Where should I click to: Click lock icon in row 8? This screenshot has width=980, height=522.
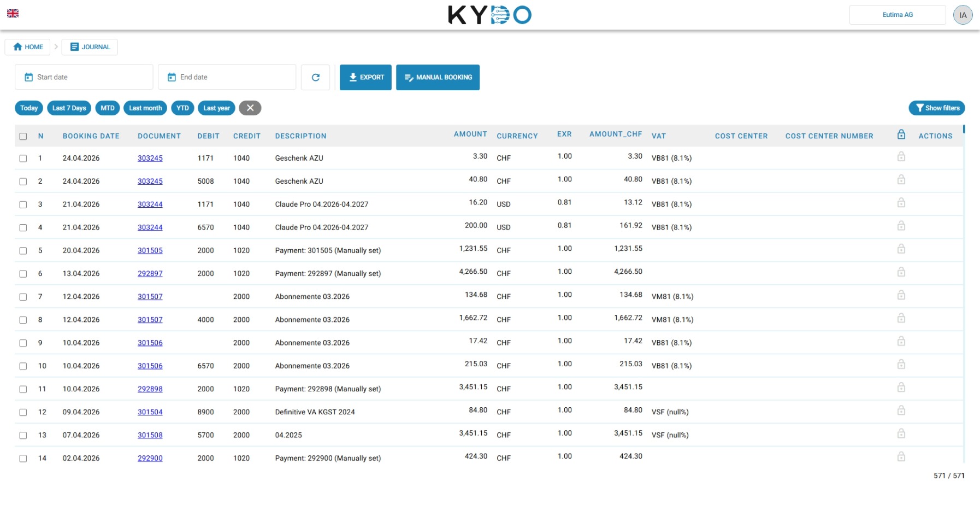(901, 318)
